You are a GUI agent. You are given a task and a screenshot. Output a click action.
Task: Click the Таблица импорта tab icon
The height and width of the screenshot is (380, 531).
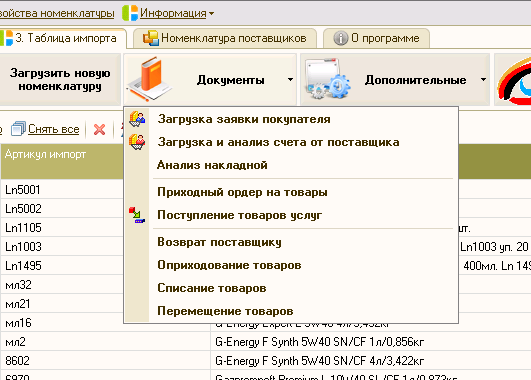7,38
